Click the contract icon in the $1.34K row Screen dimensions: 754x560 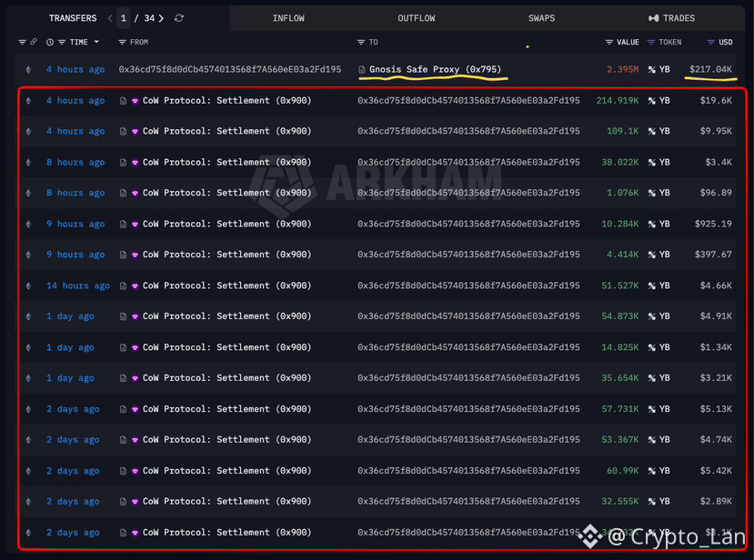click(x=123, y=347)
